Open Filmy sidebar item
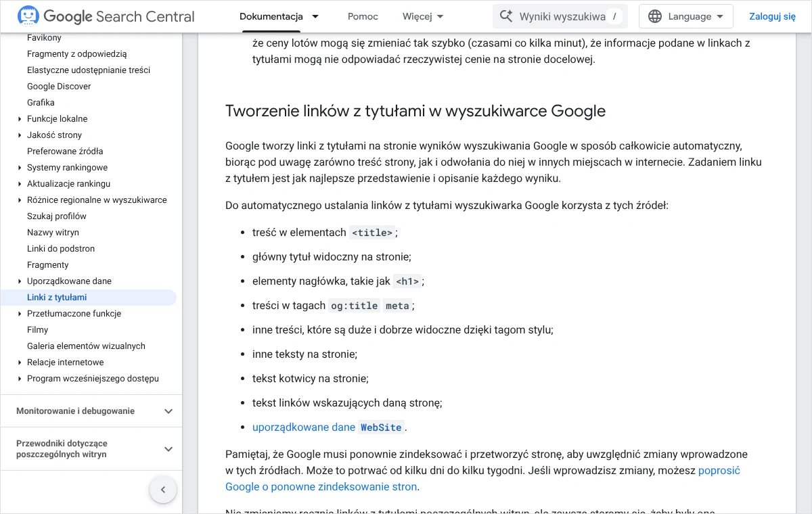Screen dimensions: 812x514 (x=38, y=330)
